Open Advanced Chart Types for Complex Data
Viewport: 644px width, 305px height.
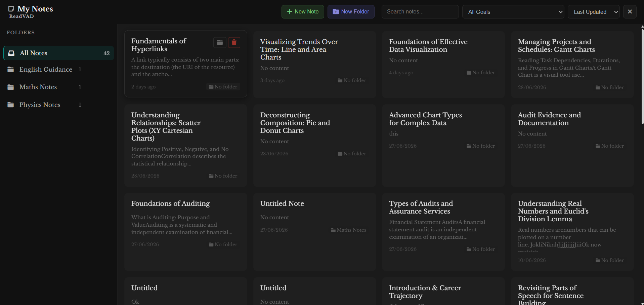pos(443,146)
